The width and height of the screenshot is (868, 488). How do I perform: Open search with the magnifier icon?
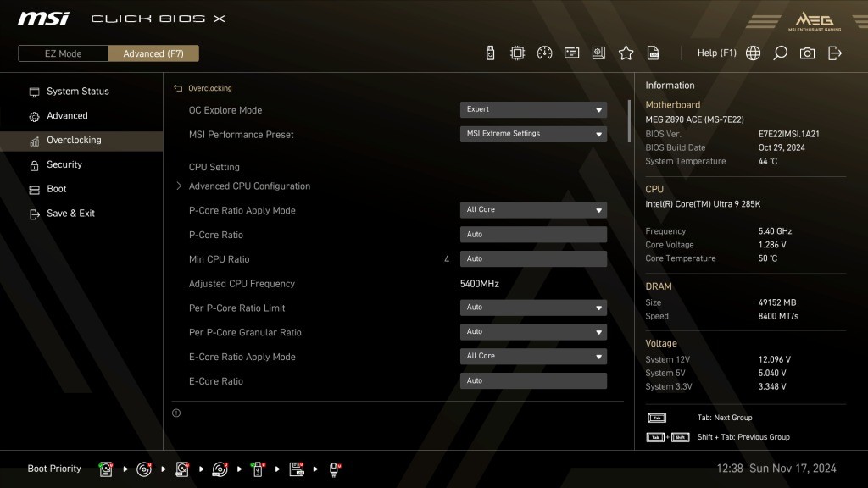pyautogui.click(x=780, y=53)
